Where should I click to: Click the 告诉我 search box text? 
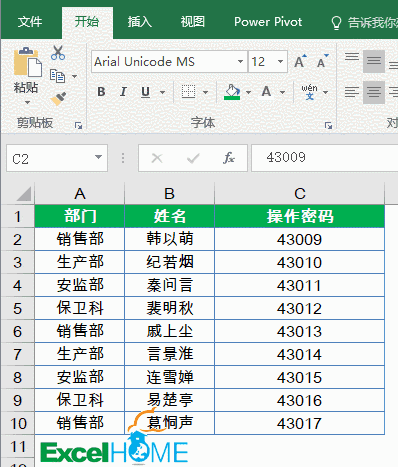(373, 23)
